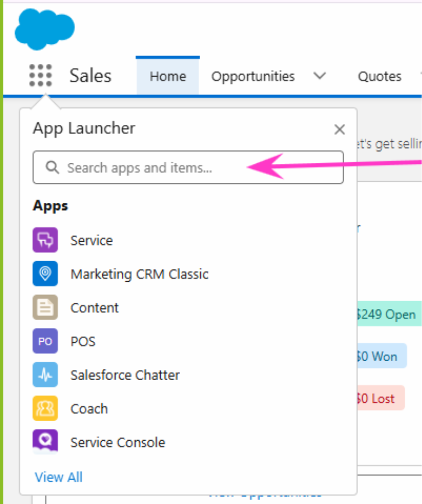
Task: Launch the Service app label
Action: coord(92,241)
